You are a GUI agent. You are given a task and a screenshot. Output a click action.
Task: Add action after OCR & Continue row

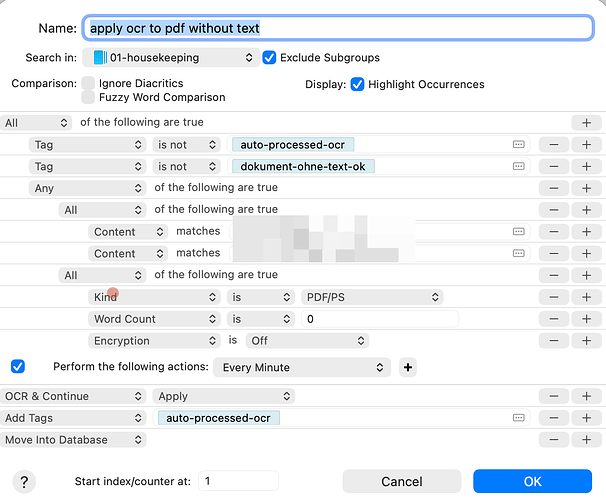[x=586, y=396]
